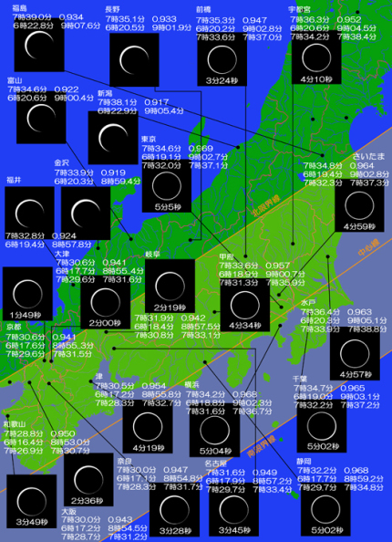The height and width of the screenshot is (542, 392).
Task: Open the Maebashi annular eclipse image 3分24秒
Action: (x=222, y=59)
